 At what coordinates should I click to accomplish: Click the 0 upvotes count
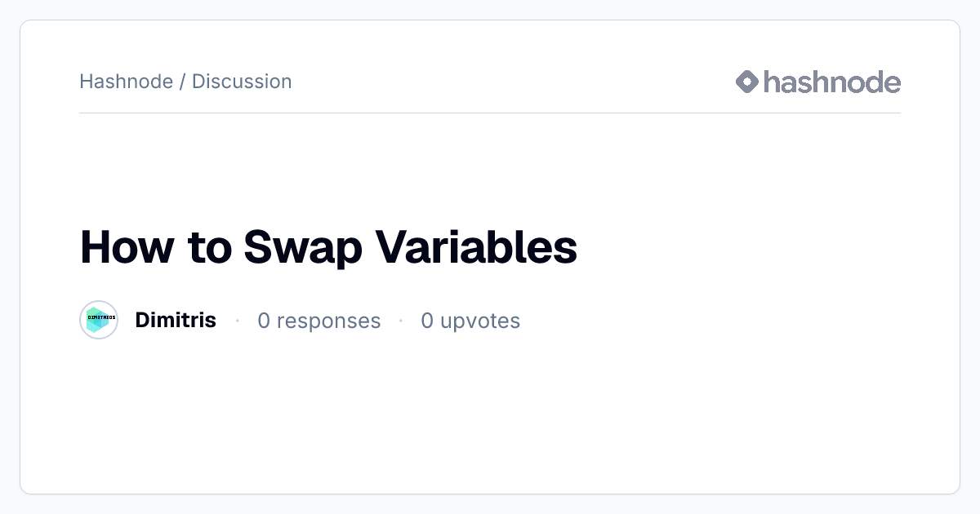tap(470, 321)
